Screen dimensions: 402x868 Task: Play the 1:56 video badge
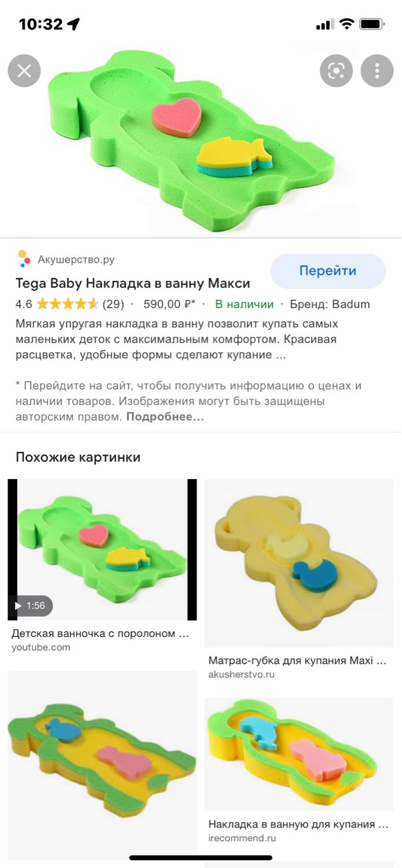[30, 605]
